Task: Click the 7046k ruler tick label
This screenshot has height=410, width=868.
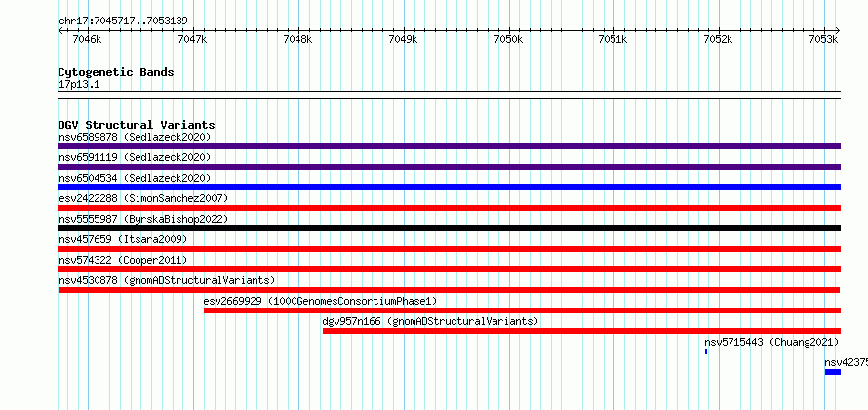Action: point(88,40)
